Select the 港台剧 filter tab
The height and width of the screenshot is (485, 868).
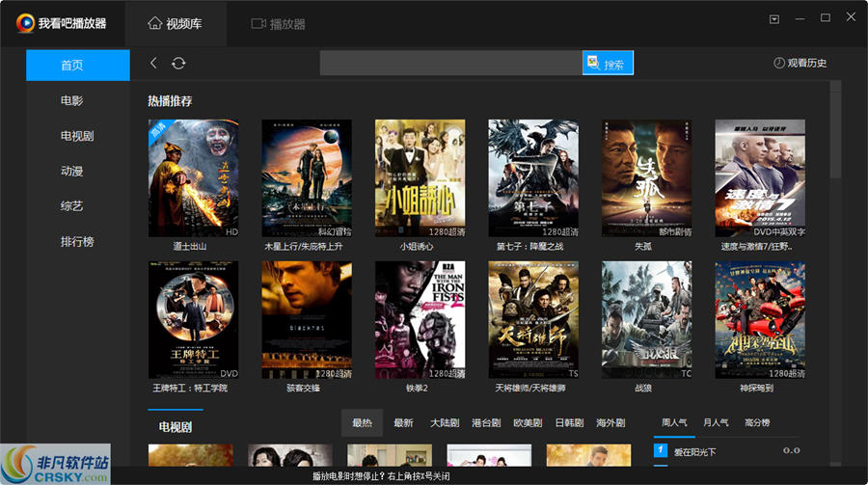[x=486, y=423]
